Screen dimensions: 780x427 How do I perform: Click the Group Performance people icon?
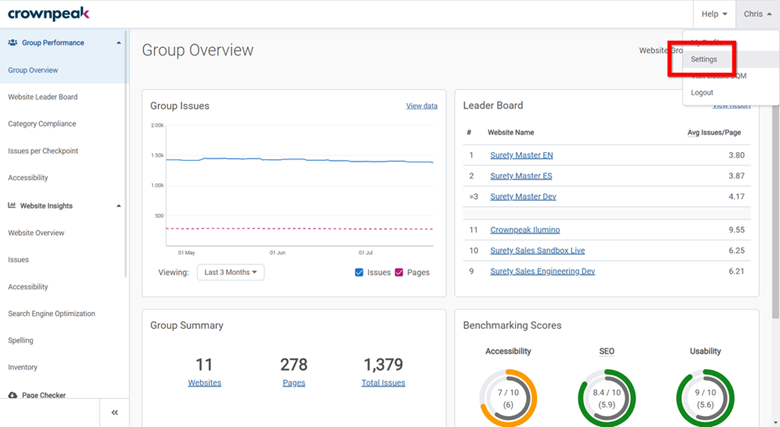pos(12,42)
